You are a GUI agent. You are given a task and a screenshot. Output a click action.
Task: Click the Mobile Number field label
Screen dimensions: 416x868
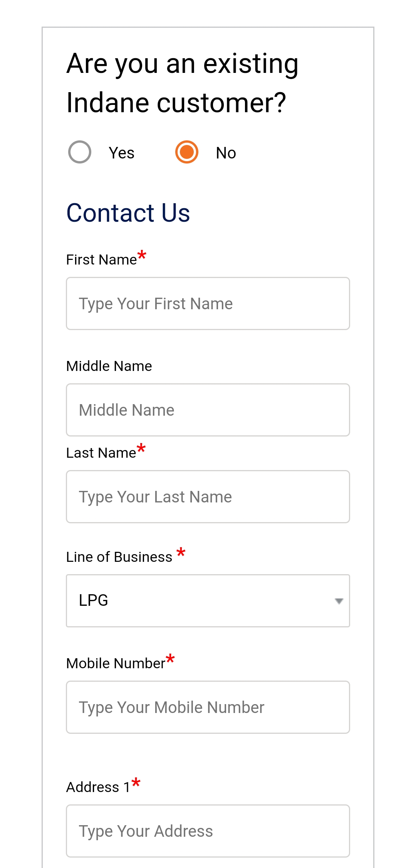tap(116, 664)
